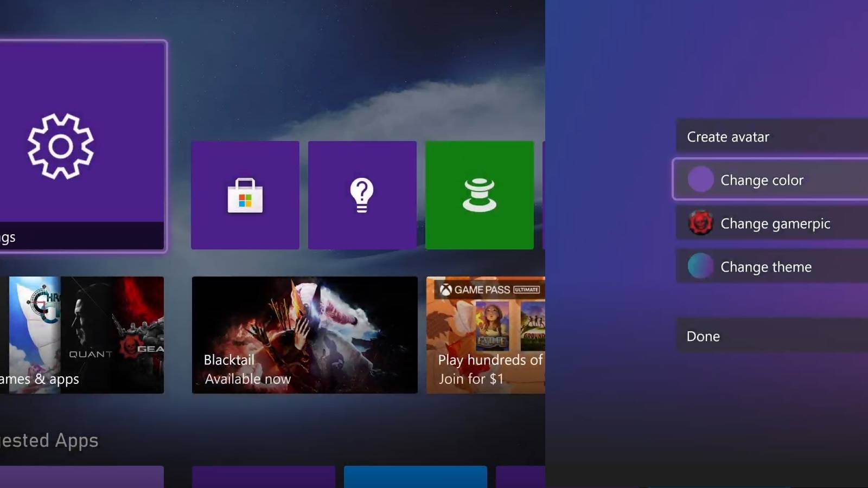
Task: Click the purple swatch next to Change color
Action: pyautogui.click(x=700, y=179)
